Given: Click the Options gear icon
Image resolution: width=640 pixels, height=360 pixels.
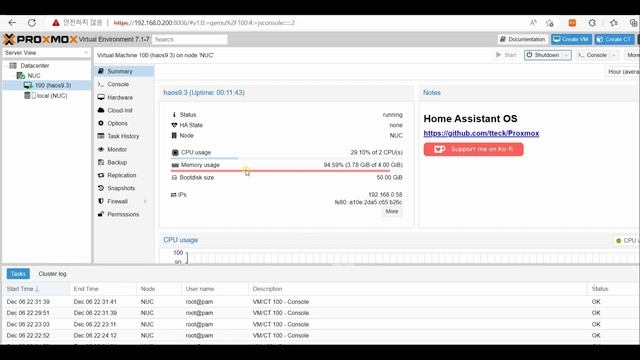Looking at the screenshot, I should [x=101, y=123].
